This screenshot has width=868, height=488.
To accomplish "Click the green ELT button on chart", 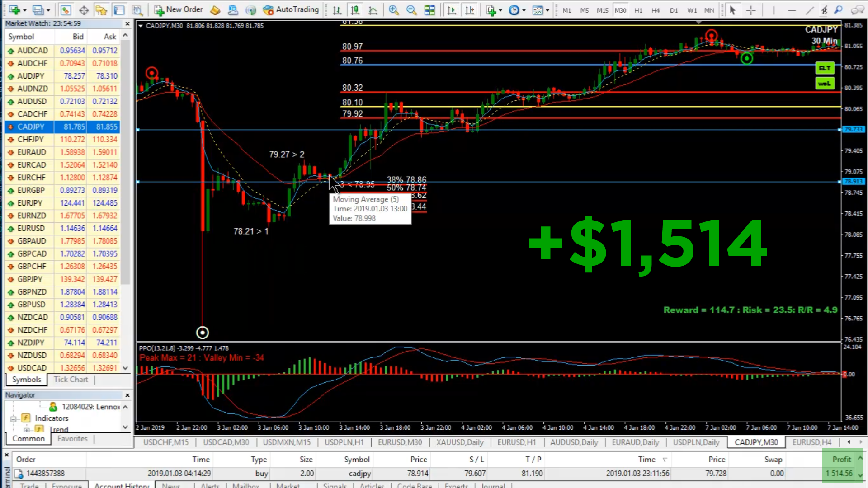I will (x=825, y=68).
